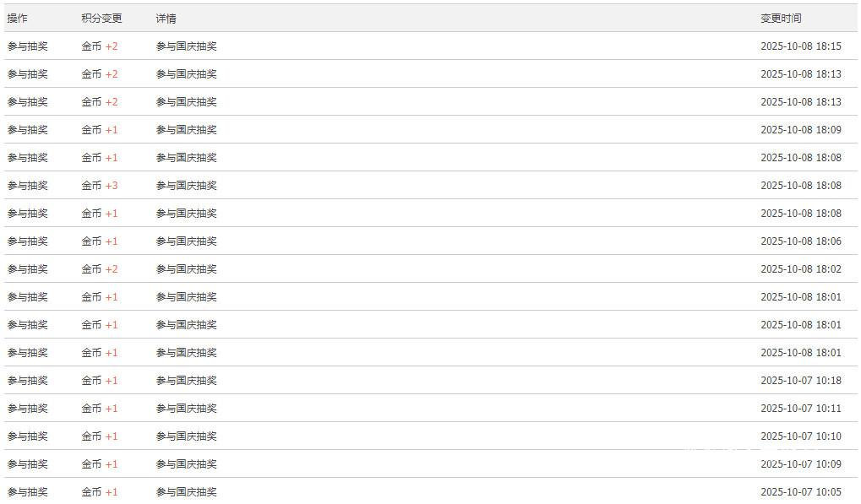The height and width of the screenshot is (504, 861).
Task: Select 参与抽奖 in the 18:06 row
Action: click(x=28, y=241)
